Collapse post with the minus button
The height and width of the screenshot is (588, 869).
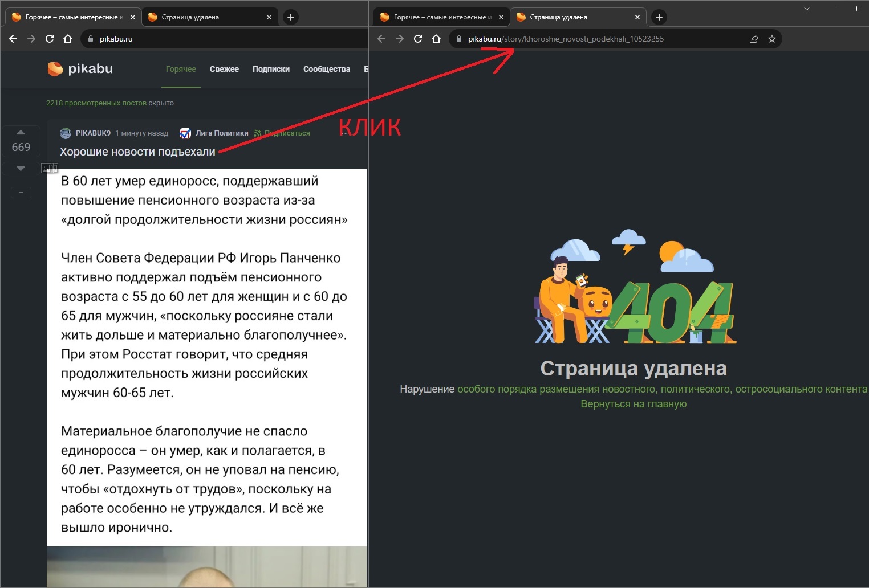21,193
